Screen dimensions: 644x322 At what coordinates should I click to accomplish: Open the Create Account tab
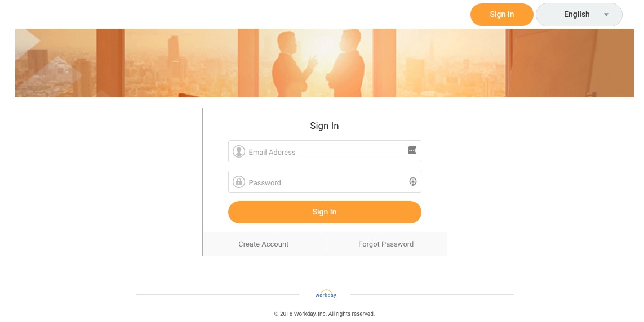click(263, 244)
